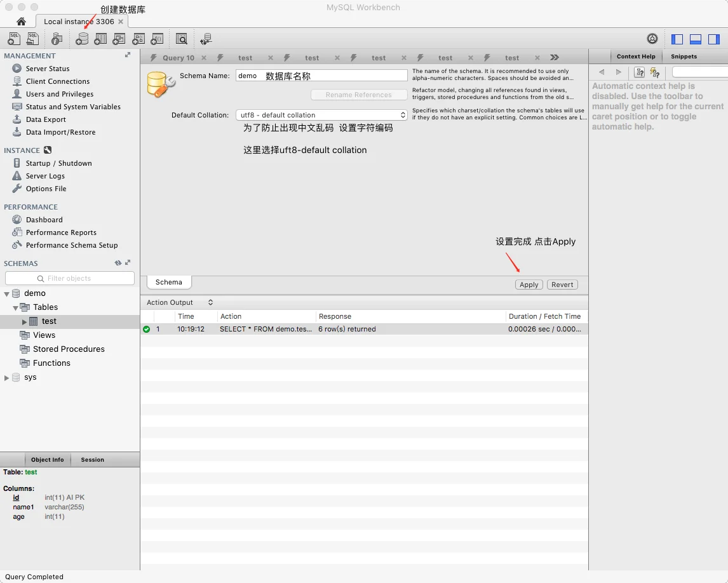Go forward in context help
Viewport: 728px width, 583px height.
[x=619, y=72]
